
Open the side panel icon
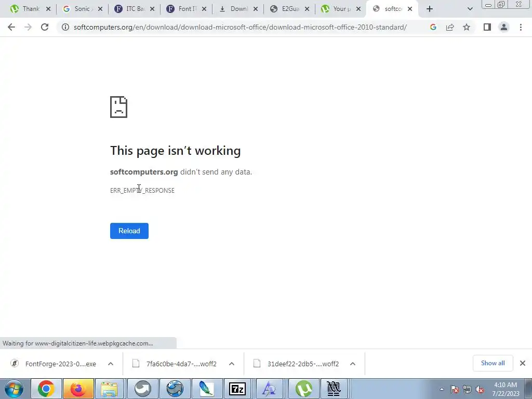tap(487, 27)
